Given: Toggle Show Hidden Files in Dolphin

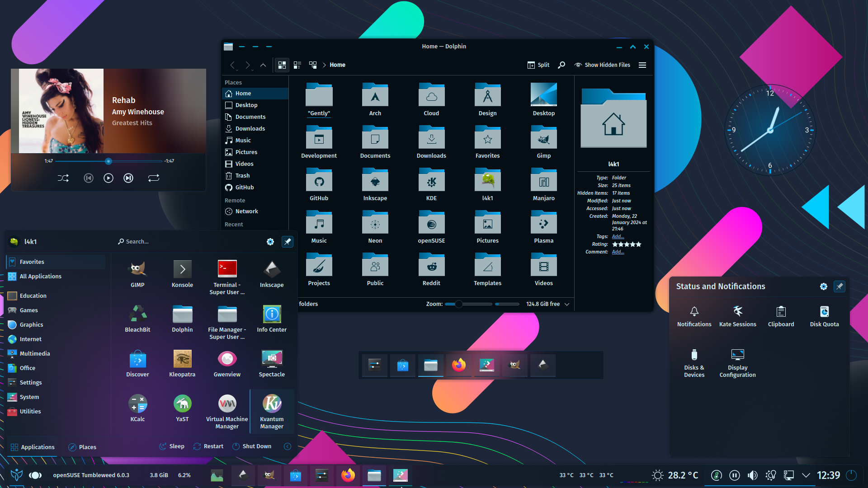Looking at the screenshot, I should [602, 65].
